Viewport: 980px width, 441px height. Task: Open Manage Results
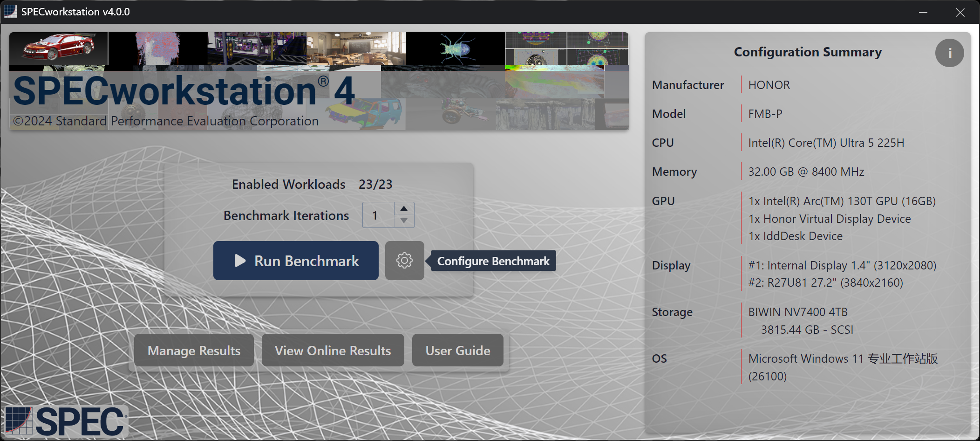pos(194,350)
